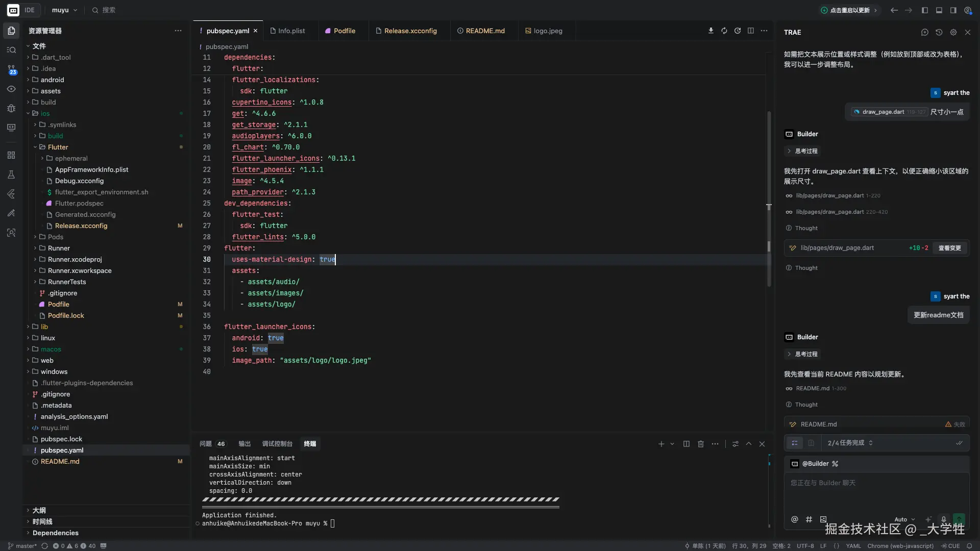Toggle task list view in chat panel

[x=794, y=443]
